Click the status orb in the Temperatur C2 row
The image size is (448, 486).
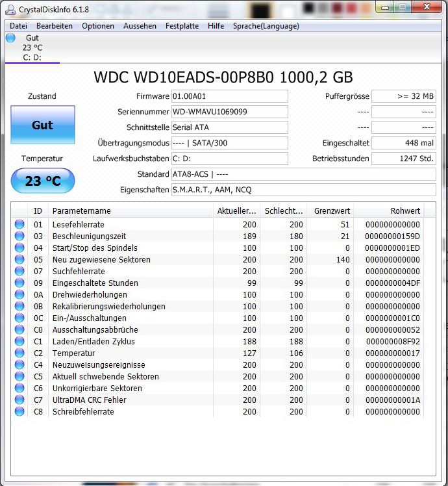click(19, 353)
